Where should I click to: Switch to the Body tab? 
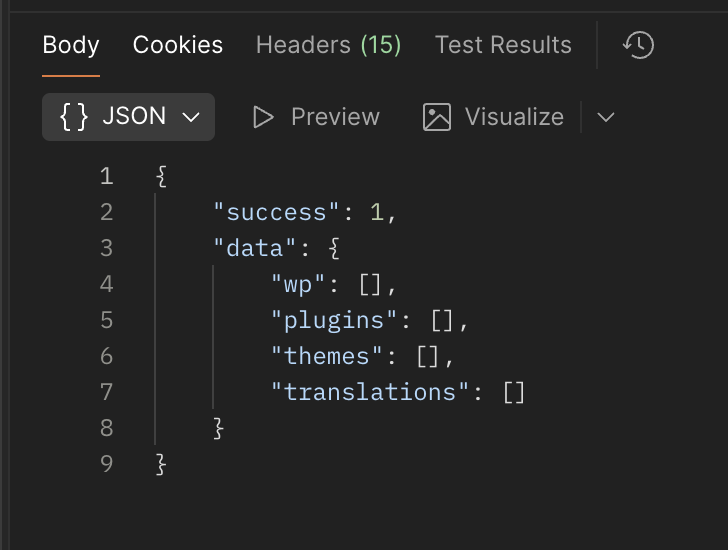click(x=71, y=45)
